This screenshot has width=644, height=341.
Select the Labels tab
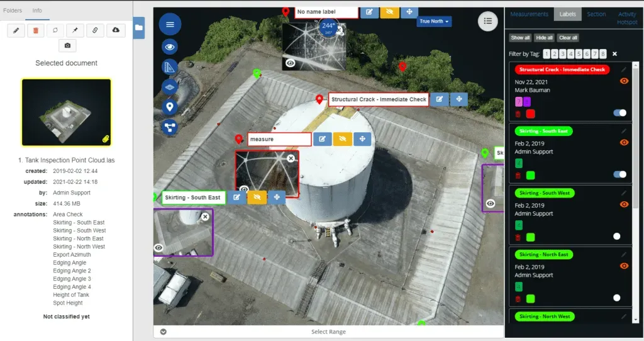coord(567,14)
